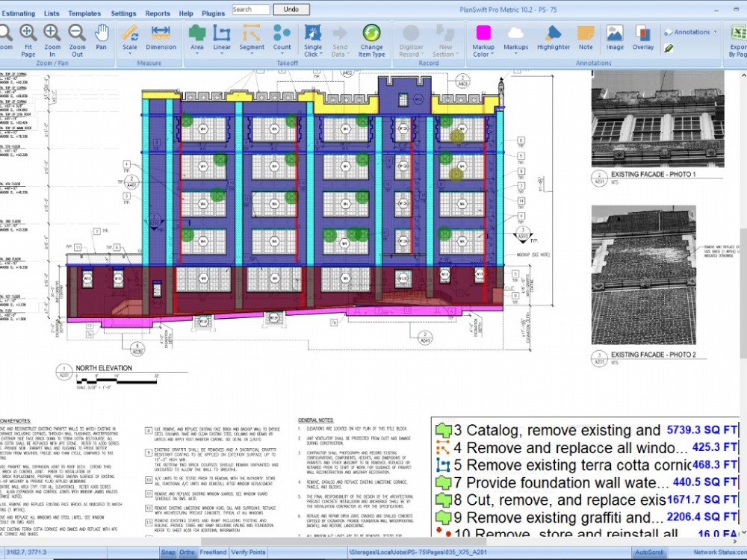Start a Linear takeoff

point(222,37)
